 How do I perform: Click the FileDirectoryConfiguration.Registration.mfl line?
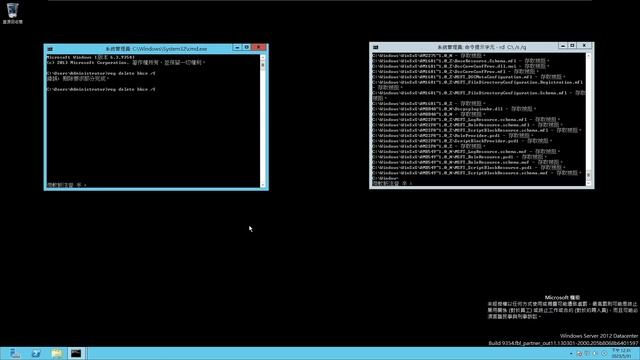[478, 85]
